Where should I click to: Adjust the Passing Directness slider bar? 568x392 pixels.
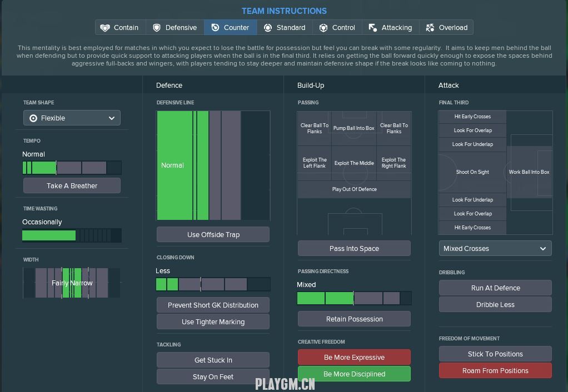[354, 298]
